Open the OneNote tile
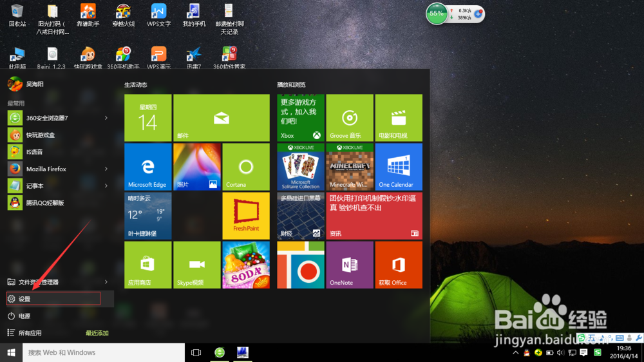The image size is (644, 362). pyautogui.click(x=350, y=265)
